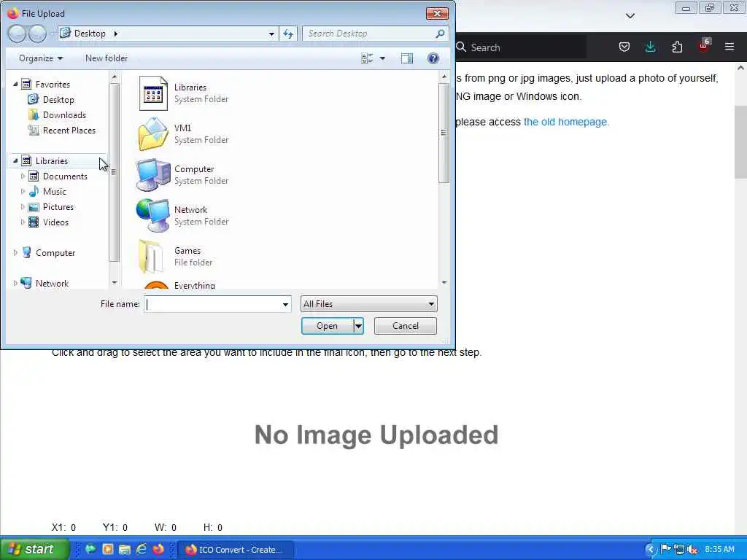Open the file explorer quick launch icon

[124, 549]
